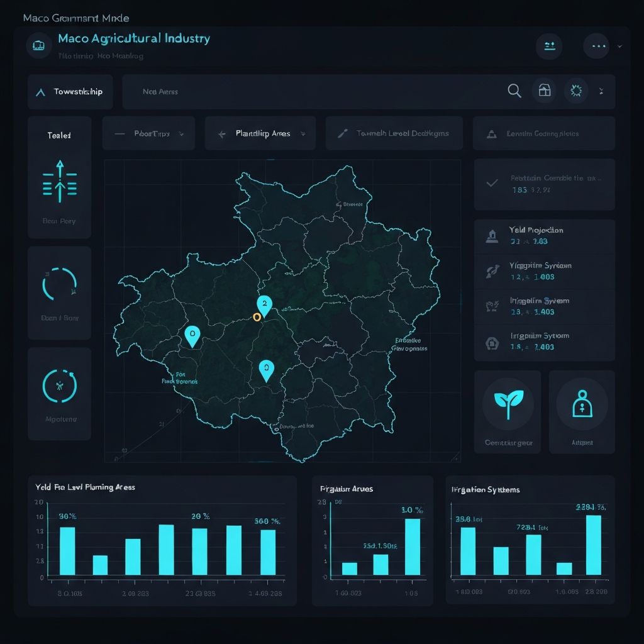The height and width of the screenshot is (644, 644).
Task: Click the orange ring marker on the map
Action: tap(257, 317)
